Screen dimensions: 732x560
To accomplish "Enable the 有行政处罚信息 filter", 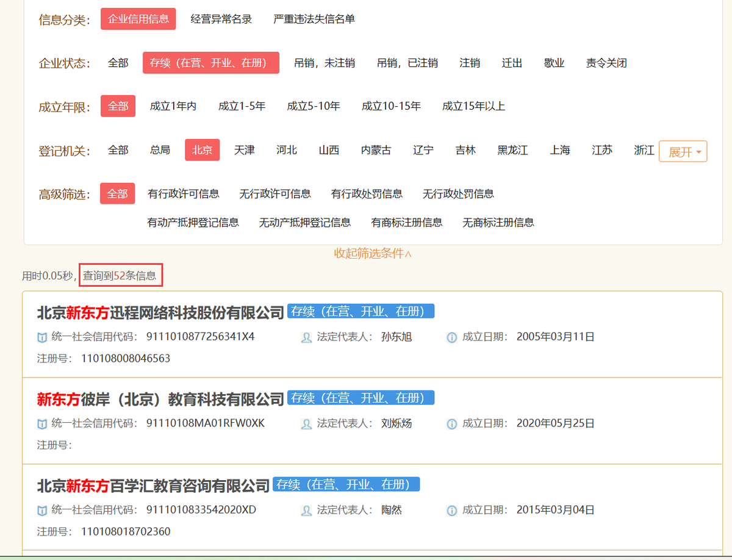I will (x=367, y=194).
